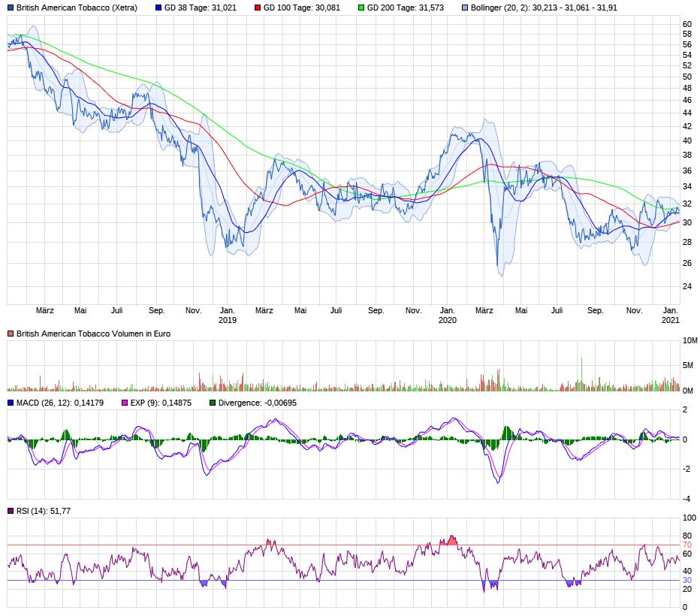Select the 'EXP (9): 0,14875' label
Screen dimensions: 700x616
tap(161, 403)
